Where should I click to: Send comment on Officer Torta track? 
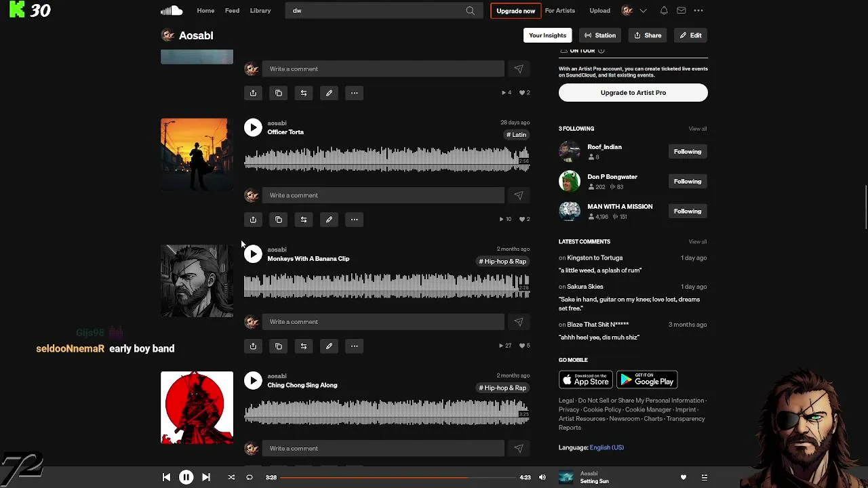(518, 195)
